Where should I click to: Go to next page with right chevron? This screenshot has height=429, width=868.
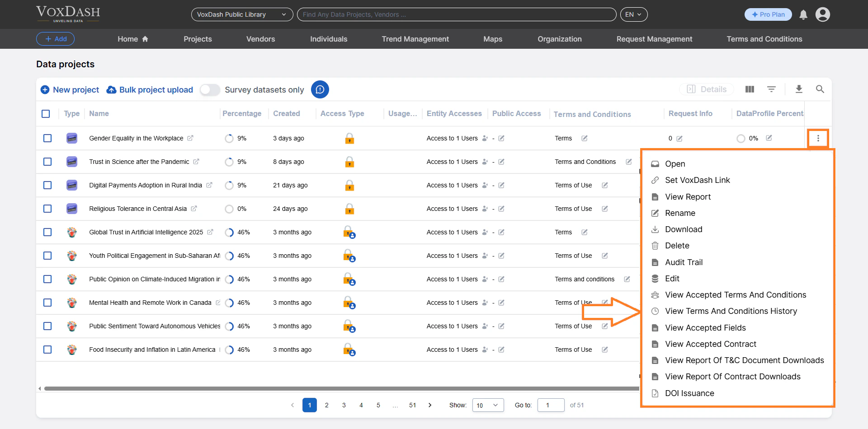430,405
